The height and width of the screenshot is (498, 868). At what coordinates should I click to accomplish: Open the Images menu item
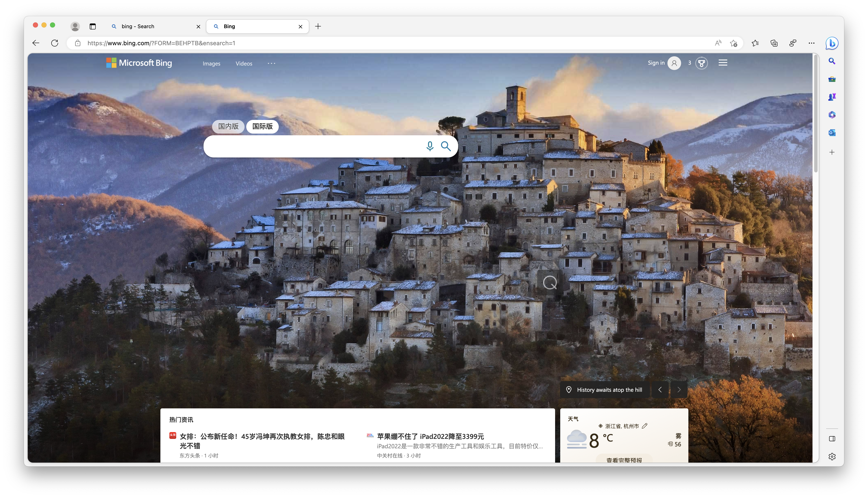[211, 64]
